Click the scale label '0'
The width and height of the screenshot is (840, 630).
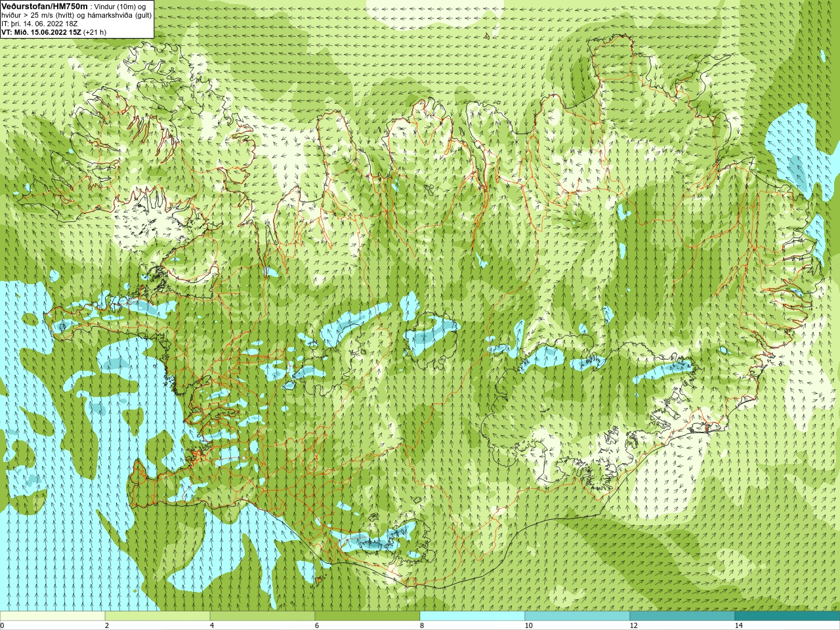2,625
